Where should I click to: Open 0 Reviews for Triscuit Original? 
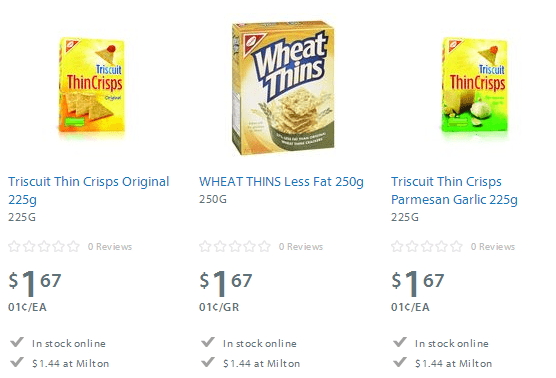tap(110, 246)
